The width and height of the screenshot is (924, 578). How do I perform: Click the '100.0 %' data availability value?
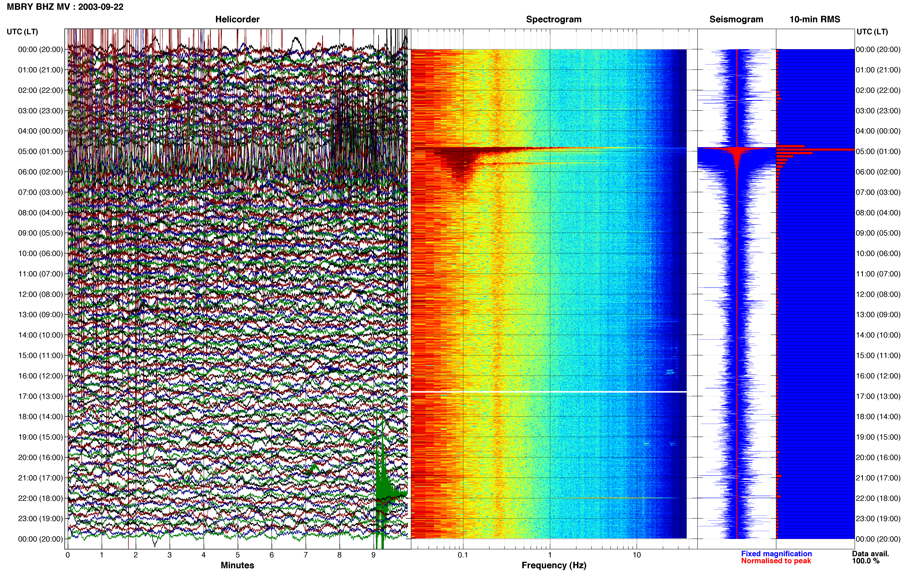[865, 561]
